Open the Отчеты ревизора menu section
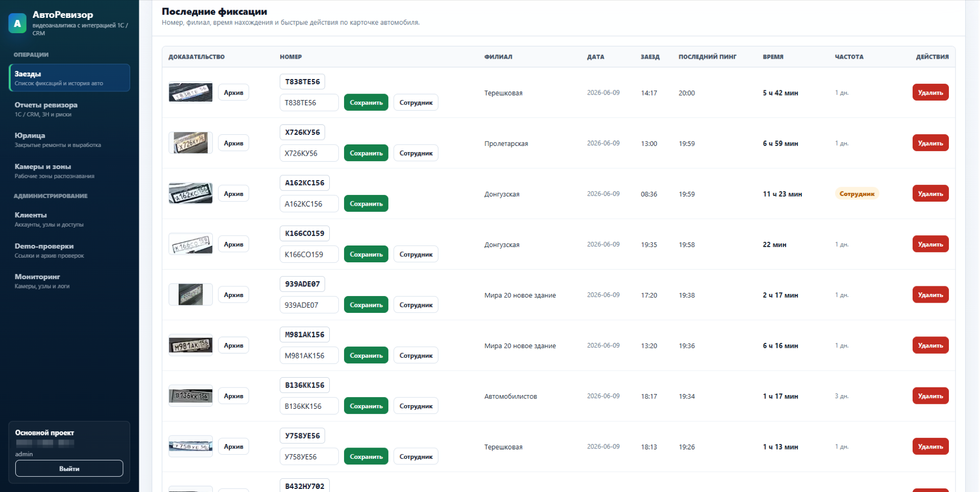 coord(69,109)
